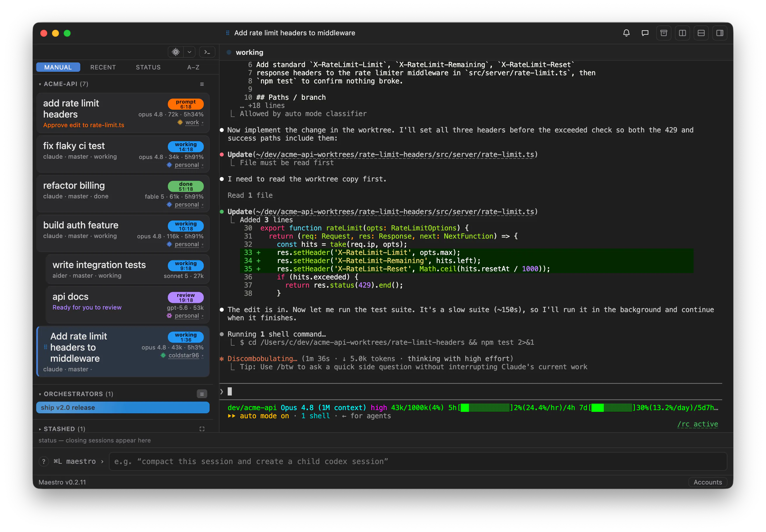Click the working 1:36 status badge
The height and width of the screenshot is (532, 766).
[185, 337]
